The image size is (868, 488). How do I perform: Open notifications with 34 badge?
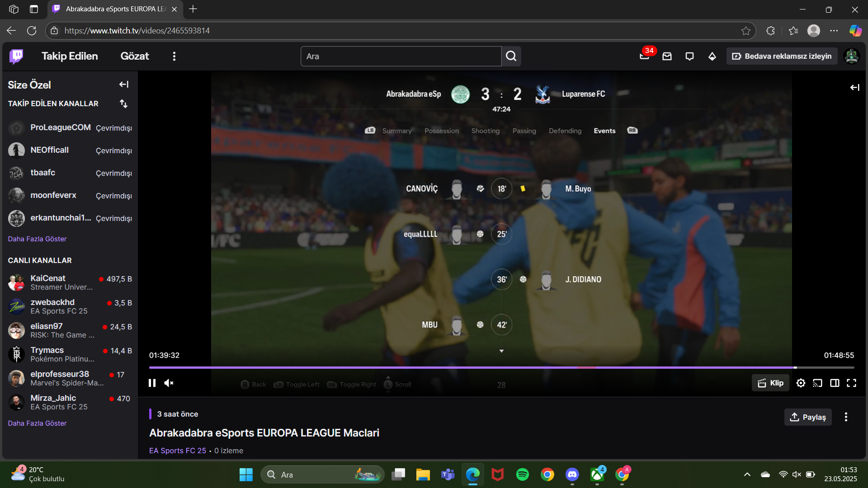[645, 56]
